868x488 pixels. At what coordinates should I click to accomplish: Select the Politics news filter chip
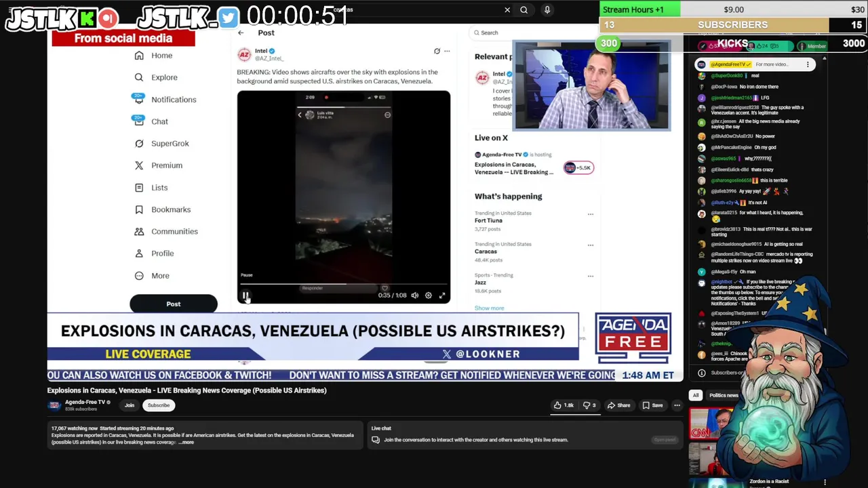pos(723,395)
